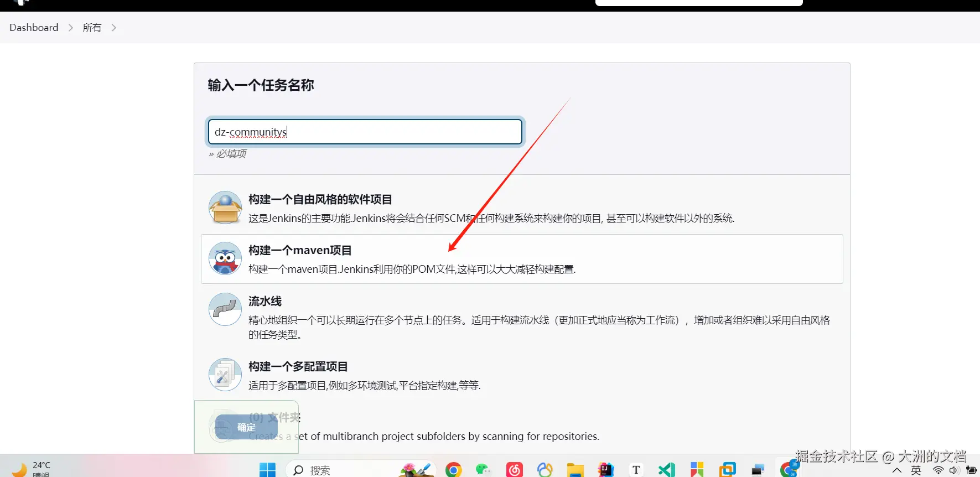Switch the input method indicator 英

click(916, 470)
